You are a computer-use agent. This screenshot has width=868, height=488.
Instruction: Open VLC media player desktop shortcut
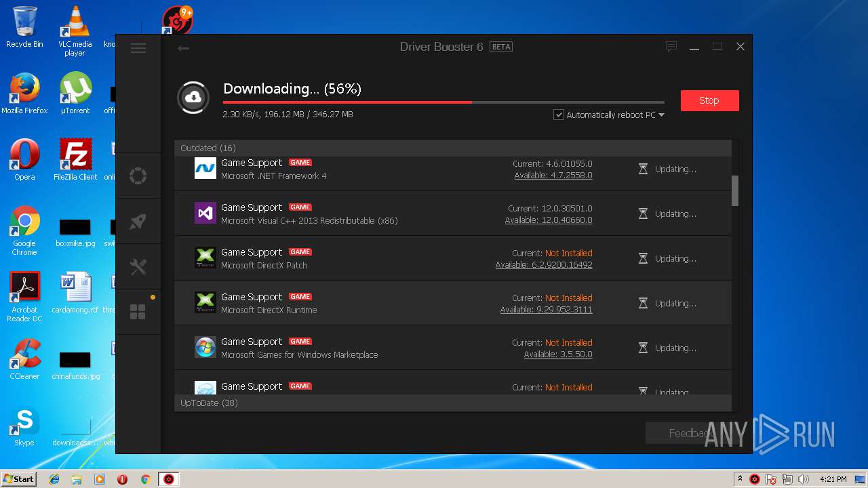click(75, 31)
